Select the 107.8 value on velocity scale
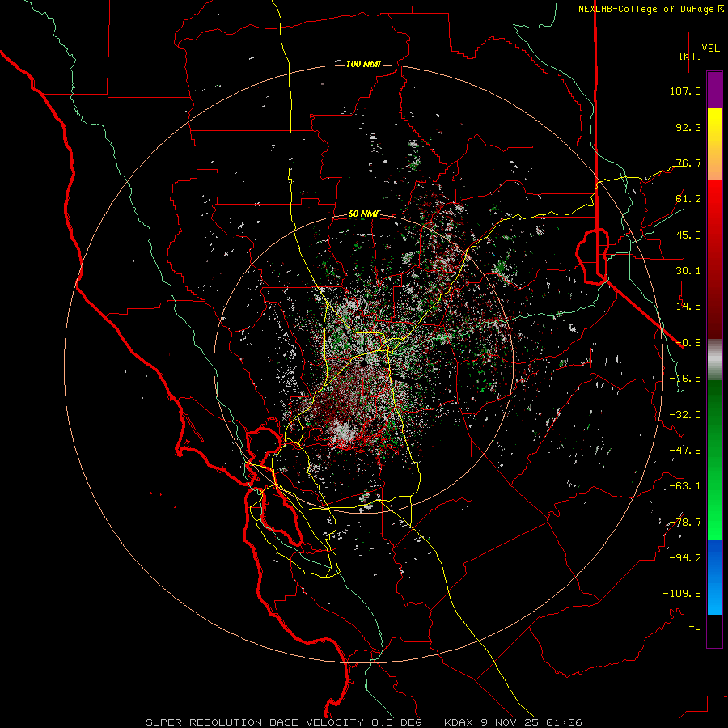This screenshot has width=728, height=728. click(685, 91)
